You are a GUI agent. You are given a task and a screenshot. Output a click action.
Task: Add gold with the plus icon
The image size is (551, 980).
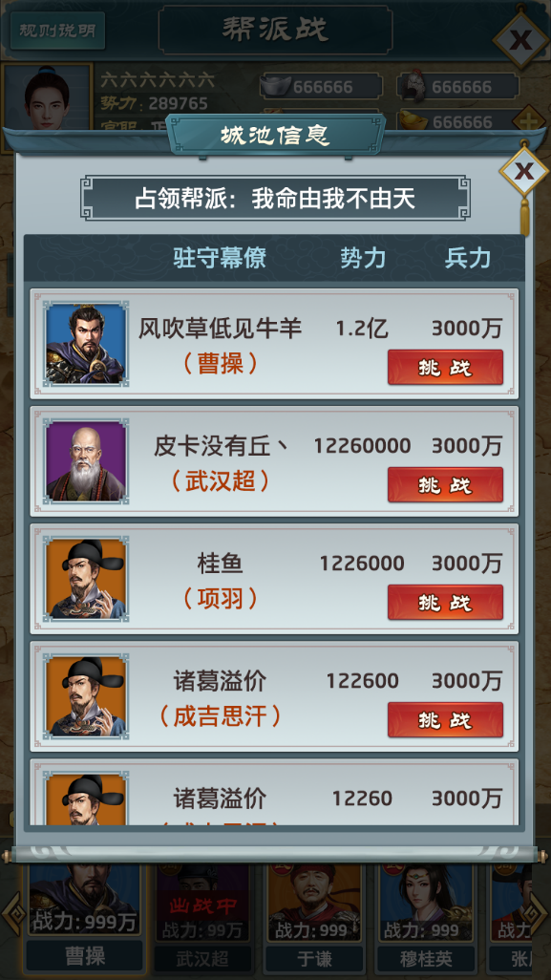pos(528,120)
